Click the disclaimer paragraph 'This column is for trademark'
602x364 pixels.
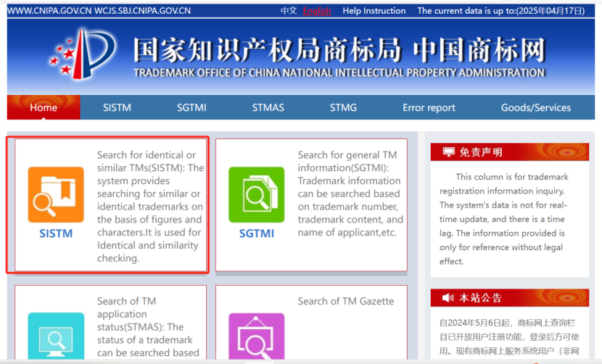coord(503,219)
